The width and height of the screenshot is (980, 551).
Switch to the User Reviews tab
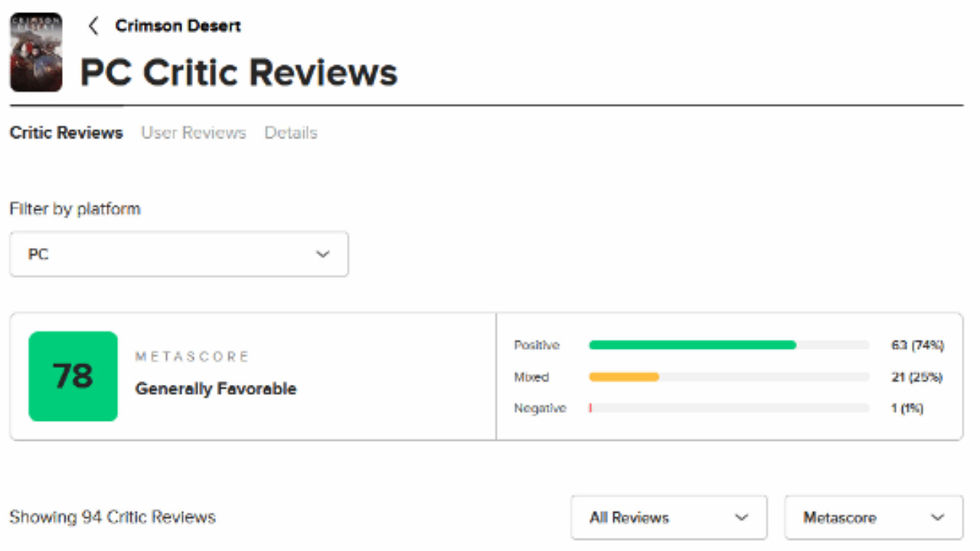(x=194, y=133)
